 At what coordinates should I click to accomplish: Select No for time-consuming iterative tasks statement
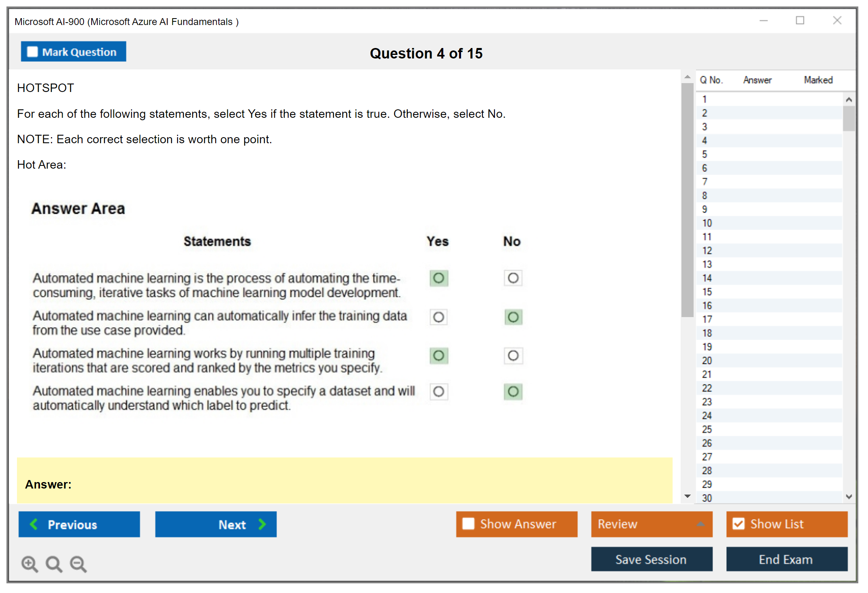(513, 278)
